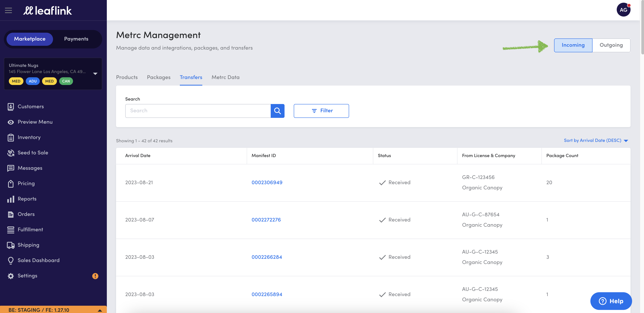Open the Packages tab

click(159, 77)
